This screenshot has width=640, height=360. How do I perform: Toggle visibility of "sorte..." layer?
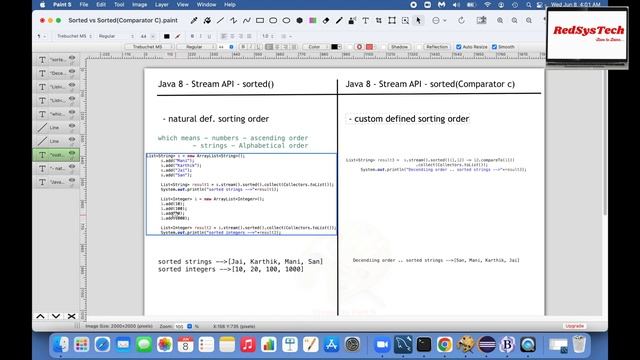pos(72,58)
